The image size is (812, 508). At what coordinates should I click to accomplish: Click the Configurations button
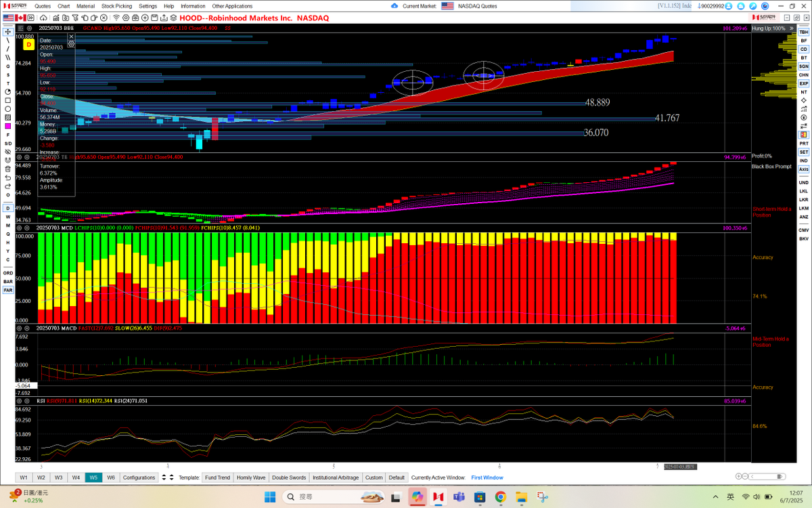(x=139, y=478)
